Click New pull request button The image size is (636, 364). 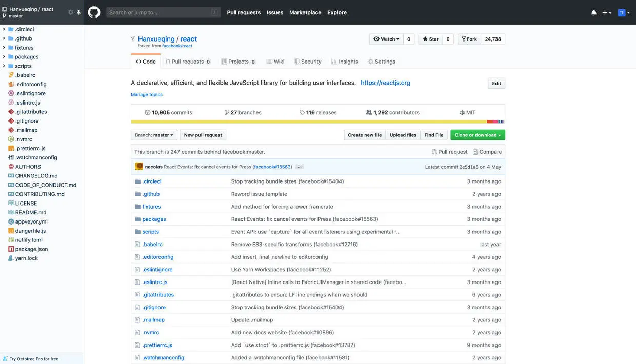click(x=203, y=135)
